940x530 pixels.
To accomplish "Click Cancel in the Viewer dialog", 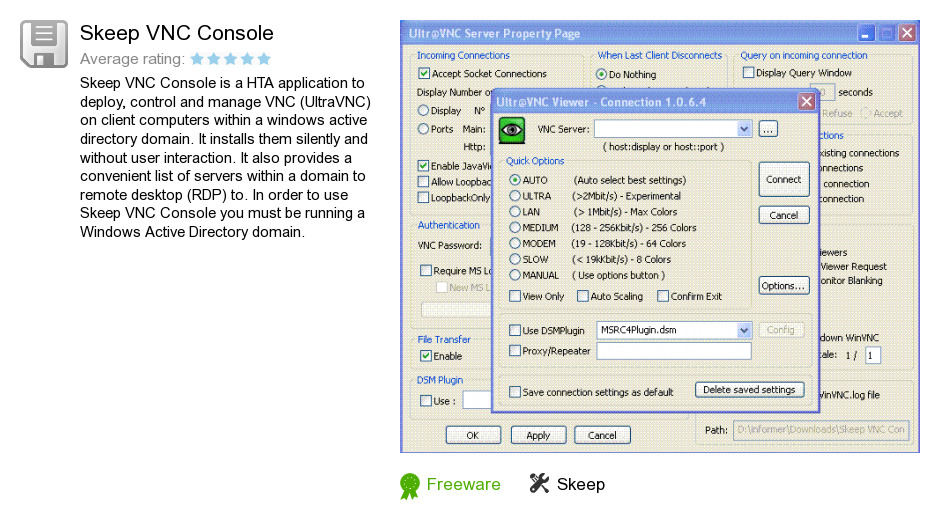I will 784,215.
